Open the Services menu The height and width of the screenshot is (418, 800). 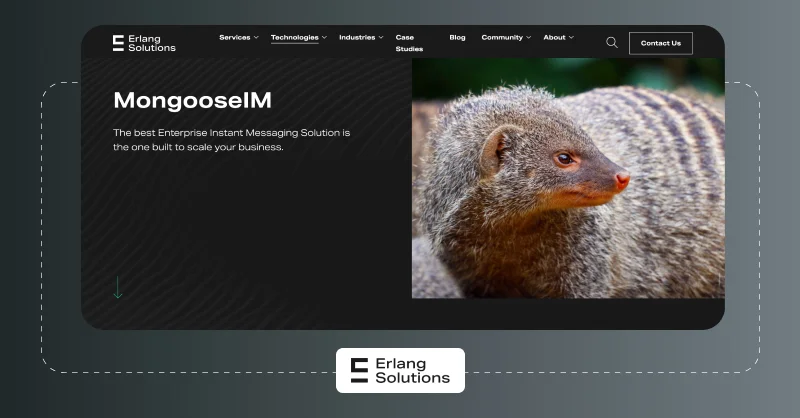coord(235,37)
